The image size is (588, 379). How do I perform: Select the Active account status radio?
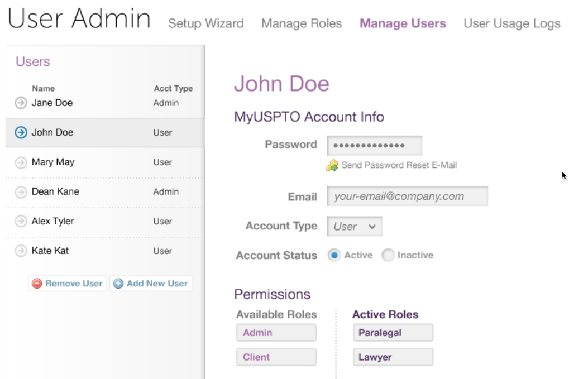pyautogui.click(x=334, y=255)
